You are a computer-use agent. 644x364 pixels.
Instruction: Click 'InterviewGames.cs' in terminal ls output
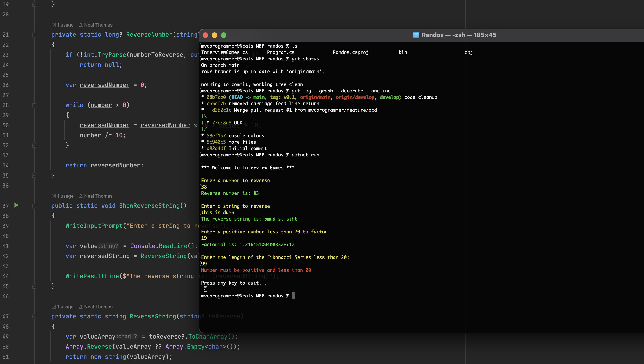(x=225, y=52)
